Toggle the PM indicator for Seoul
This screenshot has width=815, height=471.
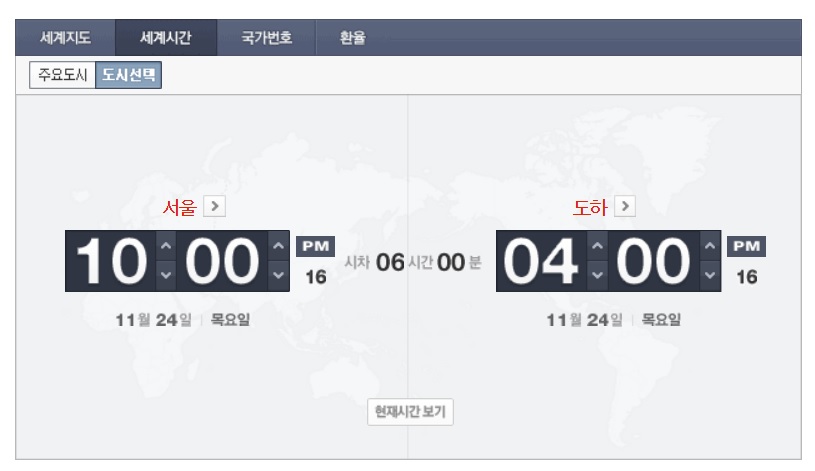(316, 246)
